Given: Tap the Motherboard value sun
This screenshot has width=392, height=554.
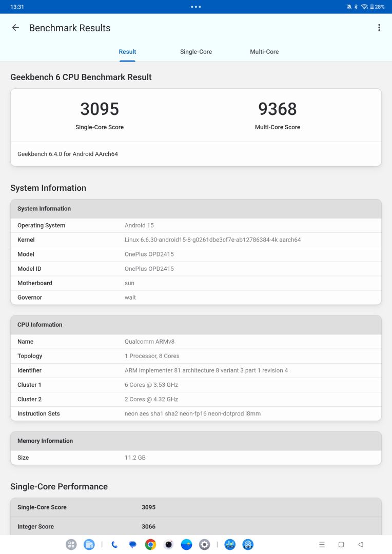Looking at the screenshot, I should 129,283.
